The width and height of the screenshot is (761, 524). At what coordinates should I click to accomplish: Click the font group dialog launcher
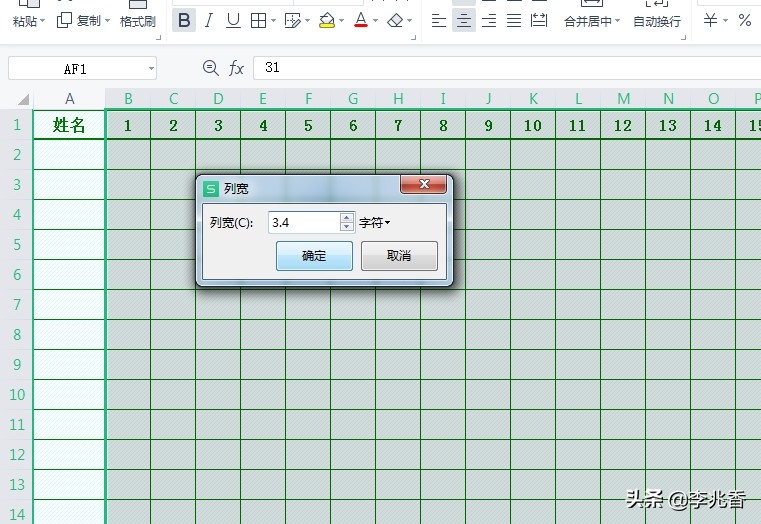[x=414, y=37]
